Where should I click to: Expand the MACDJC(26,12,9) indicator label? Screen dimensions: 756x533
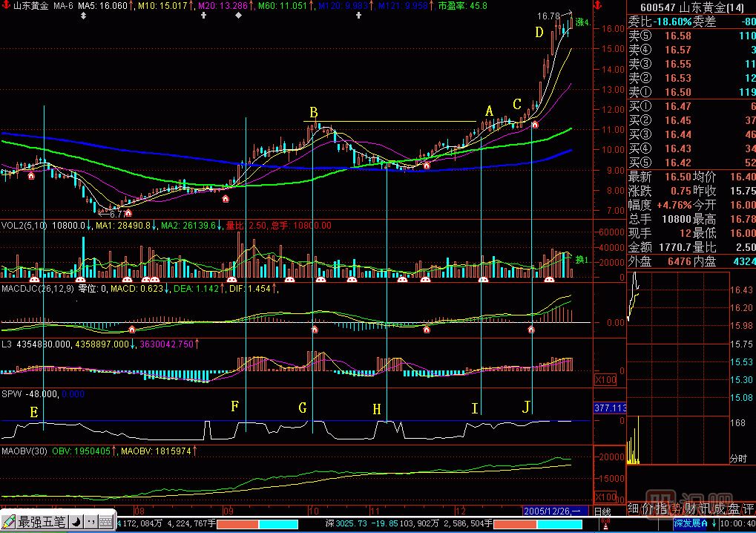click(37, 288)
